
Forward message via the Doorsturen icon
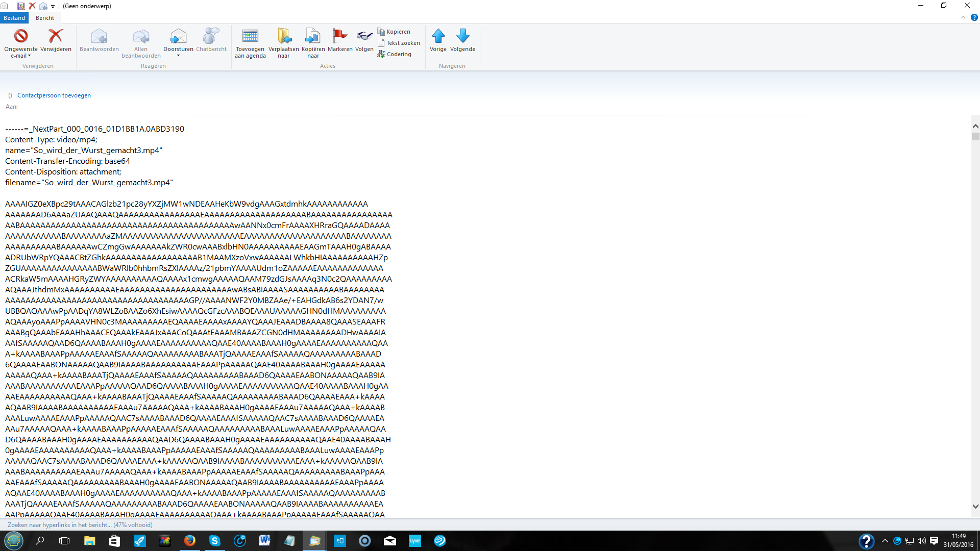[x=178, y=36]
